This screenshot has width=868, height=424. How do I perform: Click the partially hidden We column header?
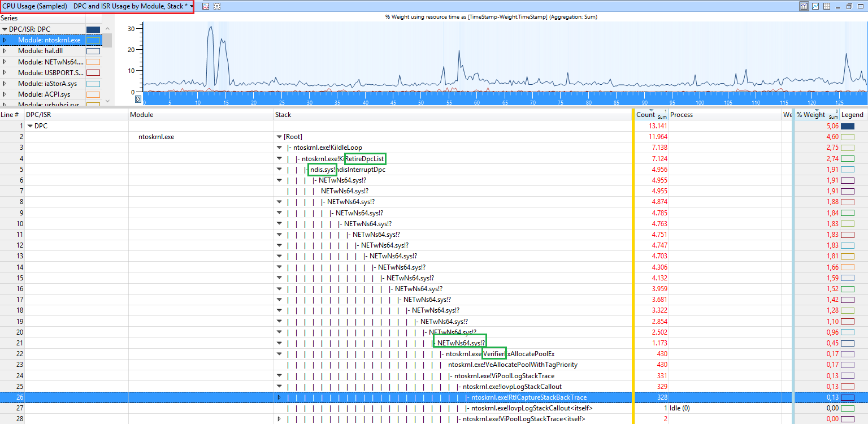pos(787,115)
